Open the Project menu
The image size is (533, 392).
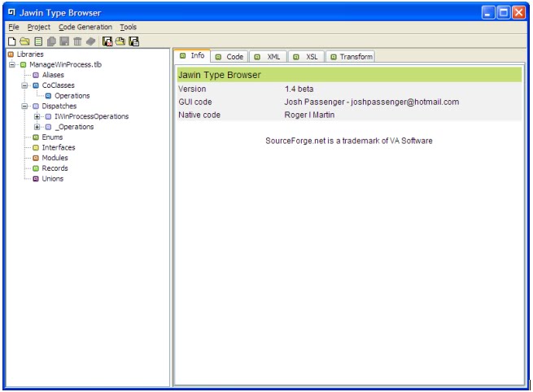(x=39, y=27)
